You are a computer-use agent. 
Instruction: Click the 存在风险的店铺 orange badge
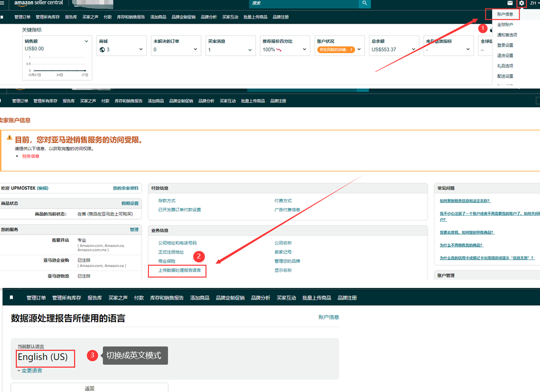pos(336,50)
